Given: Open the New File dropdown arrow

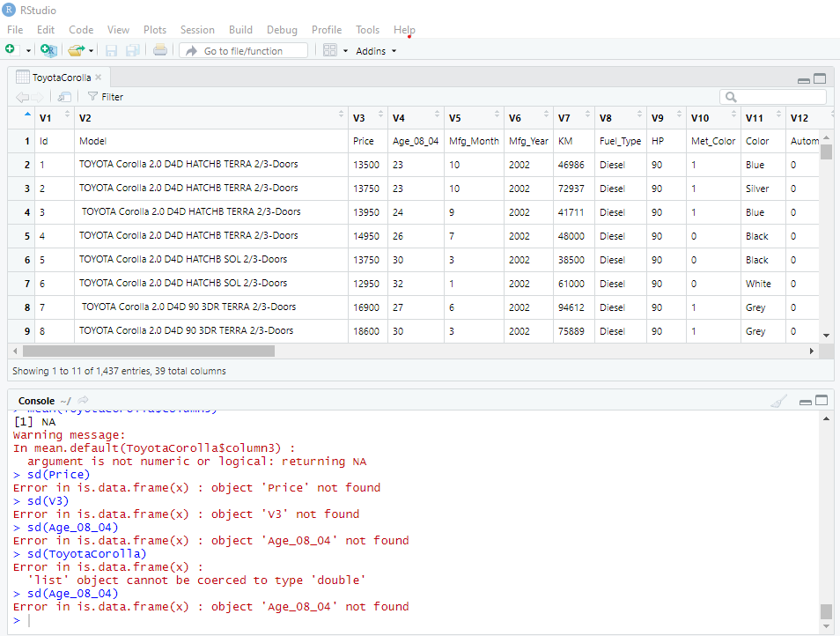Looking at the screenshot, I should (x=28, y=51).
